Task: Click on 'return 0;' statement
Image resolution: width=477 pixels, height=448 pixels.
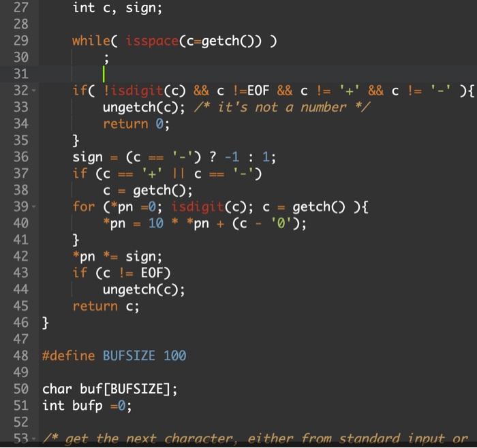Action: pyautogui.click(x=136, y=124)
